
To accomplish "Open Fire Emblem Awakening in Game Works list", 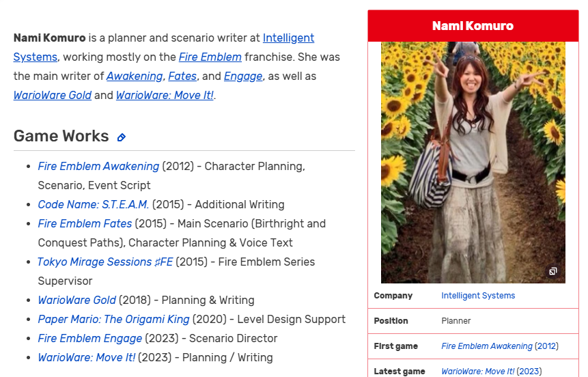I will pos(98,166).
